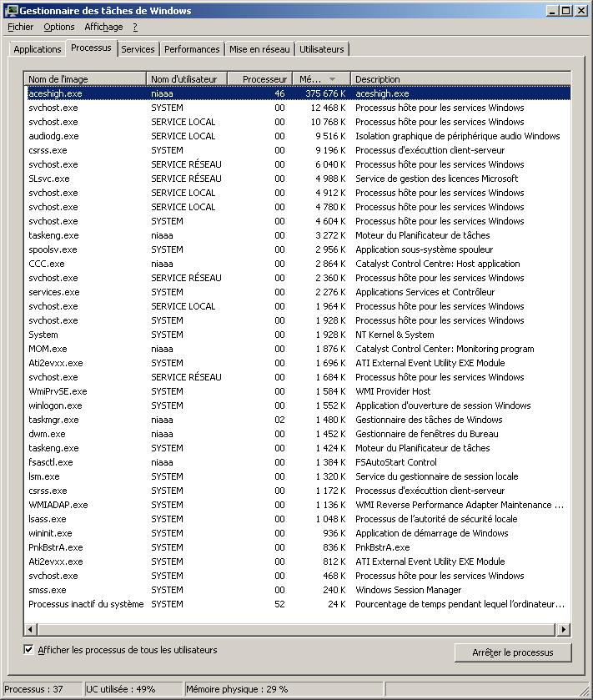Select the dwm.exe process
The width and height of the screenshot is (593, 700).
pyautogui.click(x=297, y=434)
